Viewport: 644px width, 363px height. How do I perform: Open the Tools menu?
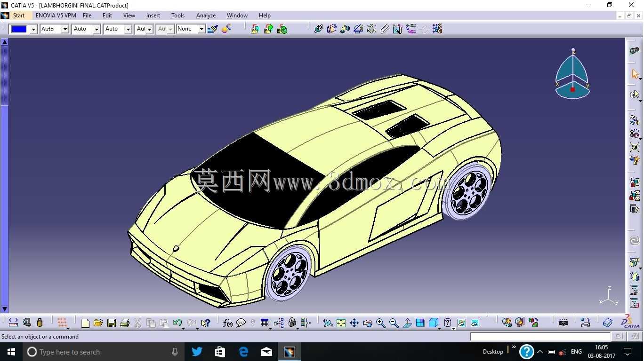point(178,16)
